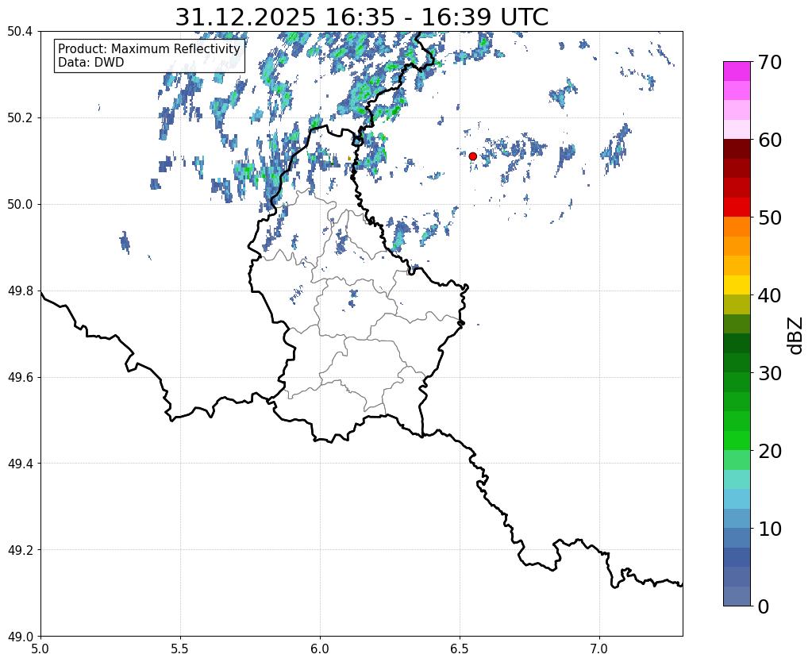Click the latitude tick label 50.2

pyautogui.click(x=20, y=118)
